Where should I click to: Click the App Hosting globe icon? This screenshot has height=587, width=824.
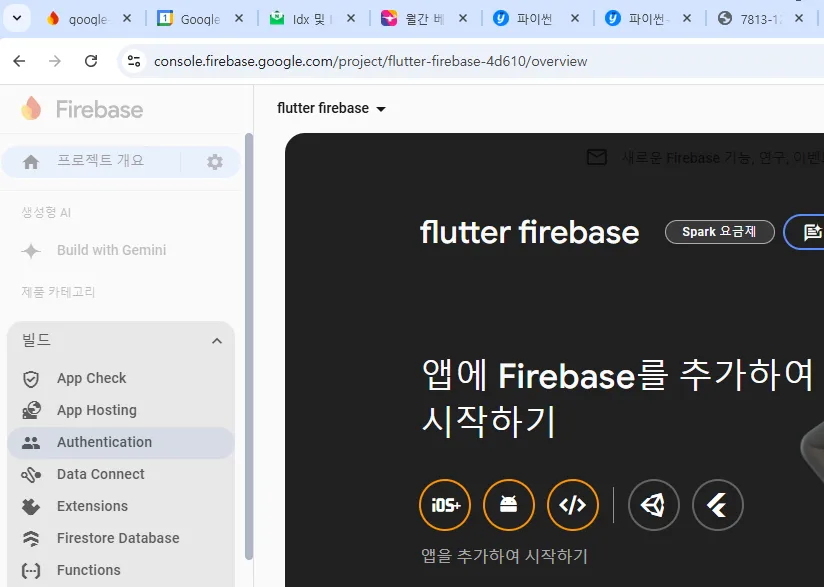[31, 410]
